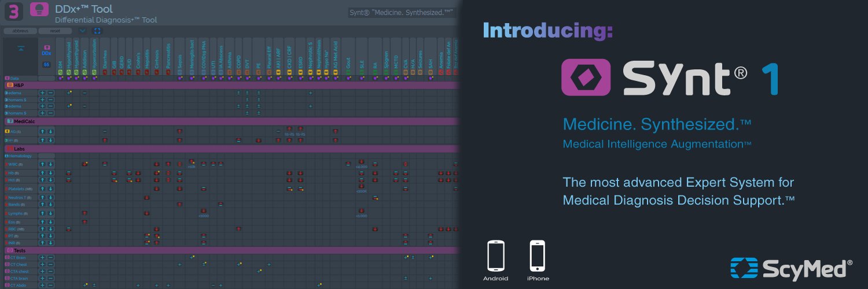Toggle the down arrow for WBC
The width and height of the screenshot is (868, 289).
pos(50,164)
